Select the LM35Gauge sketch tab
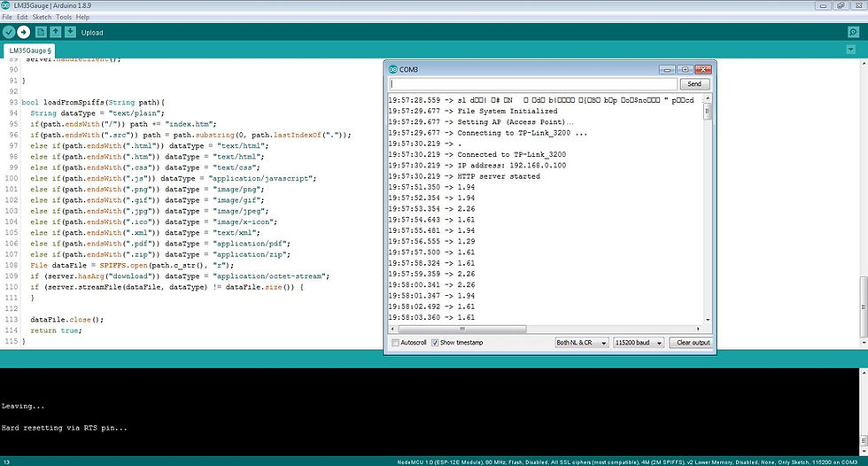 [29, 50]
